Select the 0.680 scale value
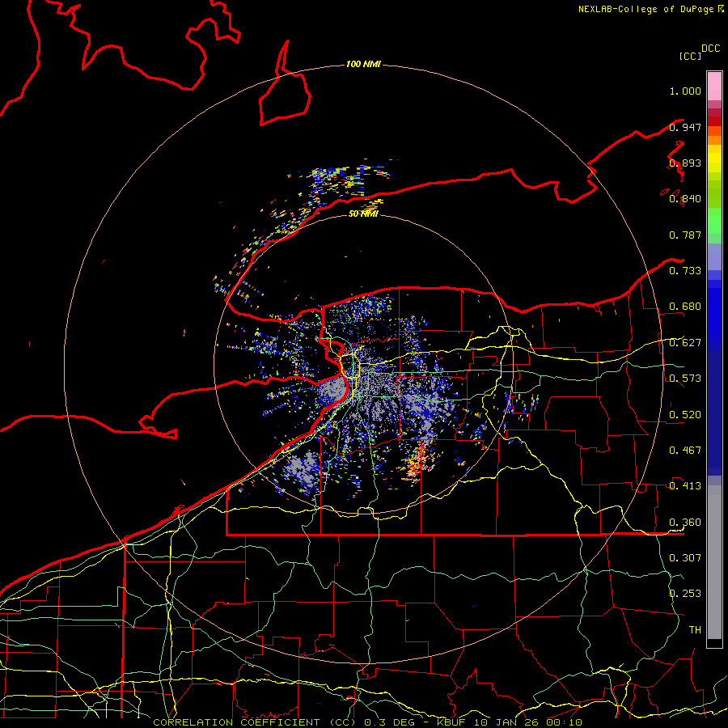Image resolution: width=728 pixels, height=728 pixels. coord(685,307)
